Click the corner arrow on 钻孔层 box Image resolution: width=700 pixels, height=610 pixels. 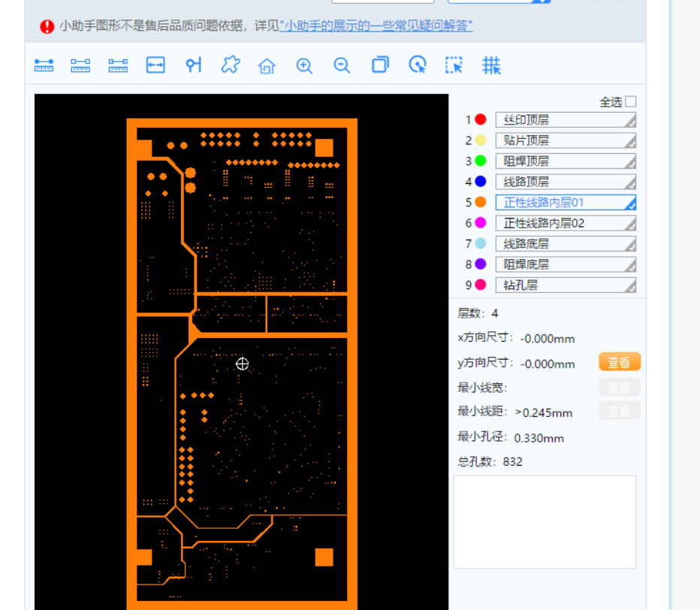(630, 287)
